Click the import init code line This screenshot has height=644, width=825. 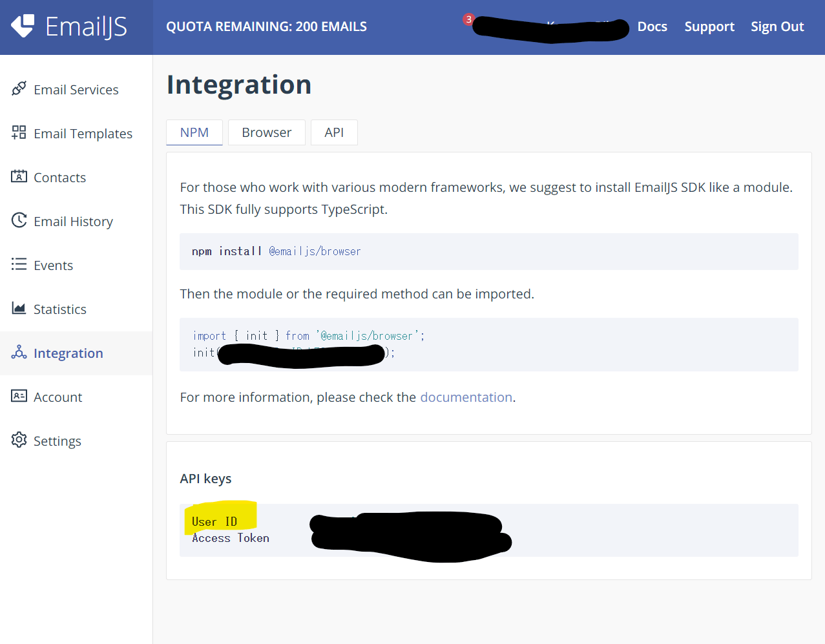309,336
